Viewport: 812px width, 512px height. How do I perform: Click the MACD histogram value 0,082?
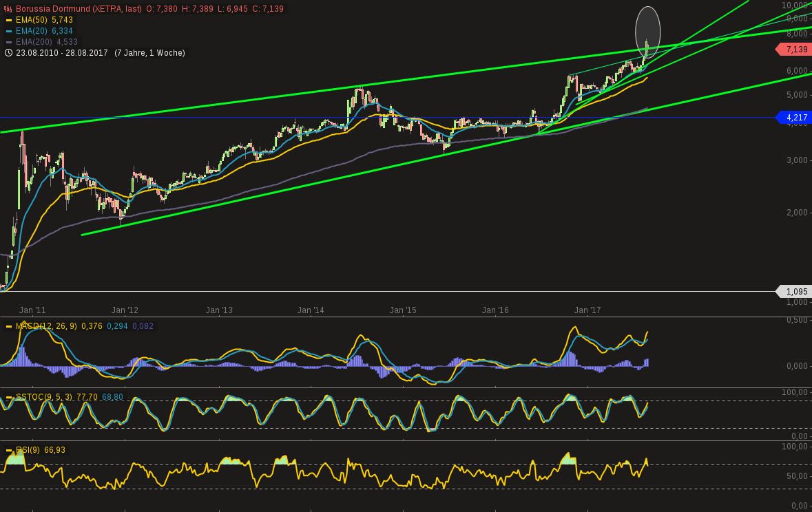(x=143, y=326)
